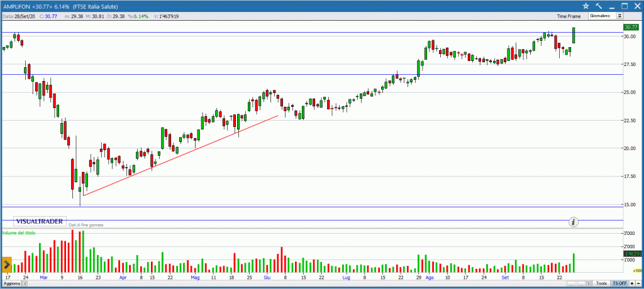Click the 'Dati di fine giornata' text
This screenshot has height=289, width=644.
coord(86,225)
